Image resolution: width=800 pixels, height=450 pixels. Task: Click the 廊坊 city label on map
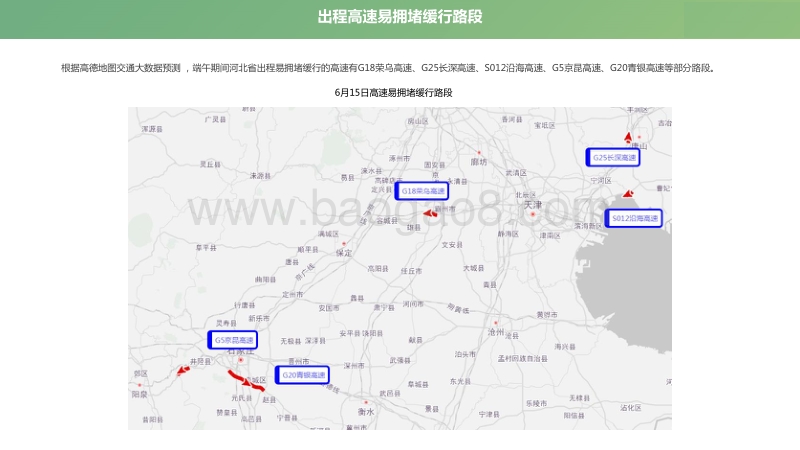(x=479, y=162)
